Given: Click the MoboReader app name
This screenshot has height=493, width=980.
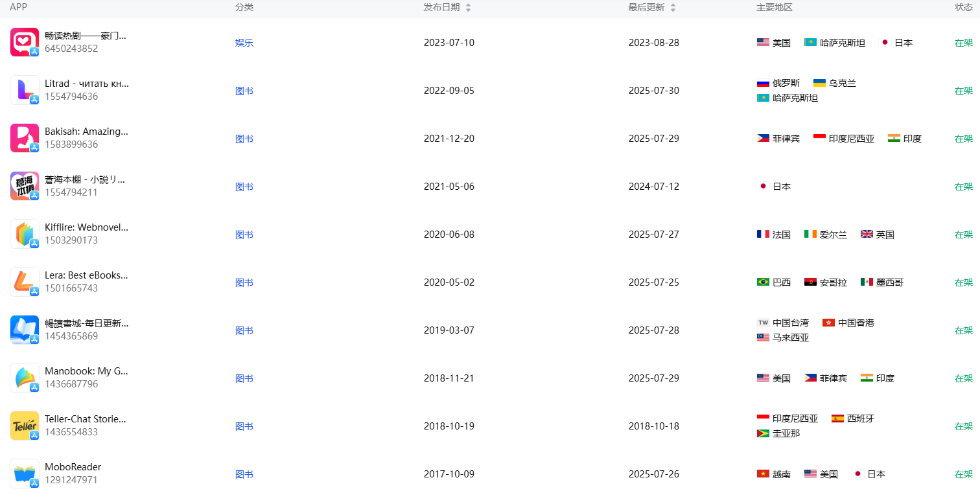Looking at the screenshot, I should [x=73, y=467].
